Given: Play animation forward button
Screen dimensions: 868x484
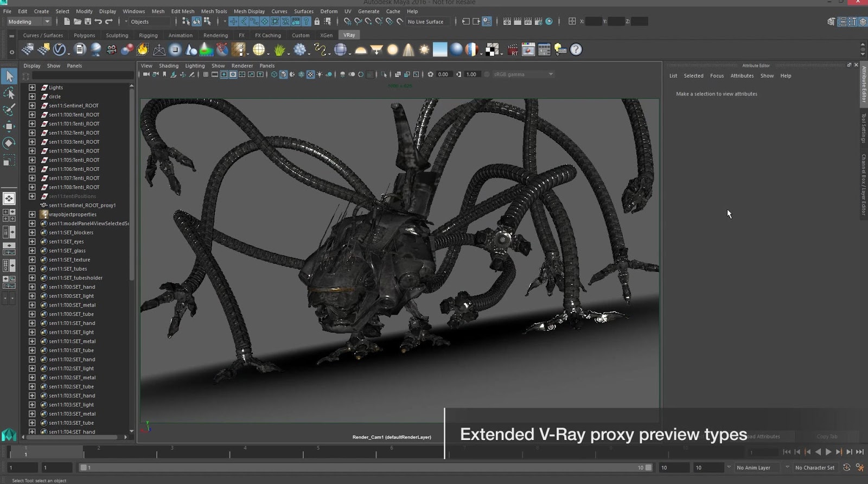Looking at the screenshot, I should click(x=828, y=451).
